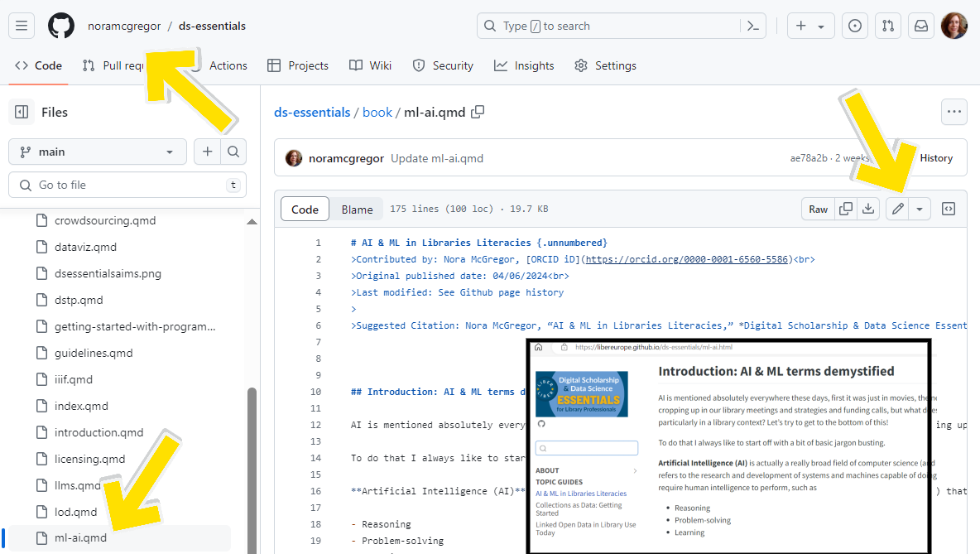Click the 'Go to file' input
The width and height of the screenshot is (980, 554).
tap(127, 185)
